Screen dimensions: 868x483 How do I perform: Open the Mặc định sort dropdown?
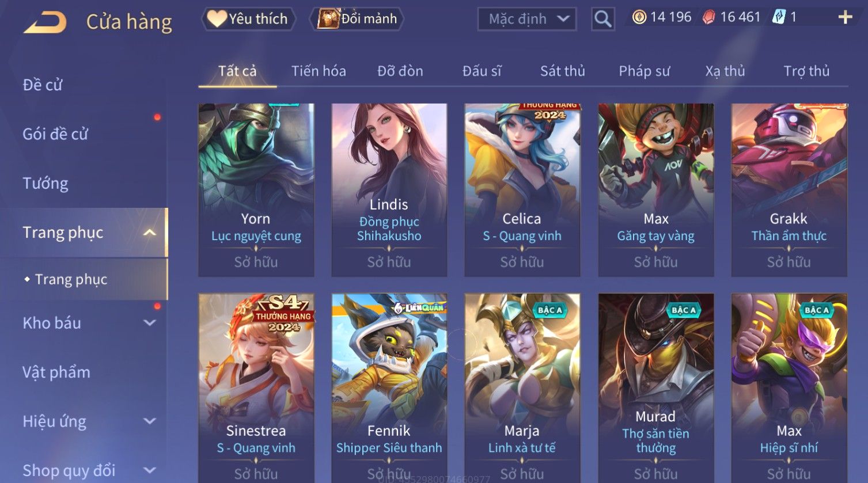coord(527,19)
